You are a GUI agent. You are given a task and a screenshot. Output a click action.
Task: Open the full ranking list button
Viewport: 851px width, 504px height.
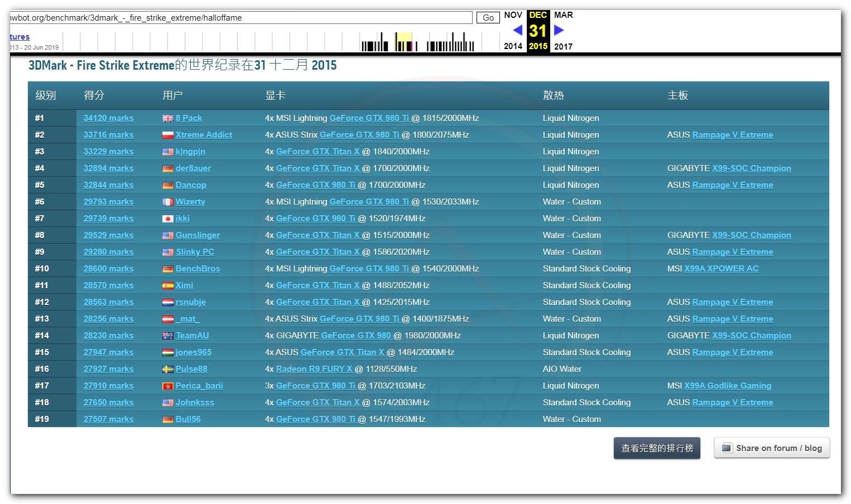657,448
